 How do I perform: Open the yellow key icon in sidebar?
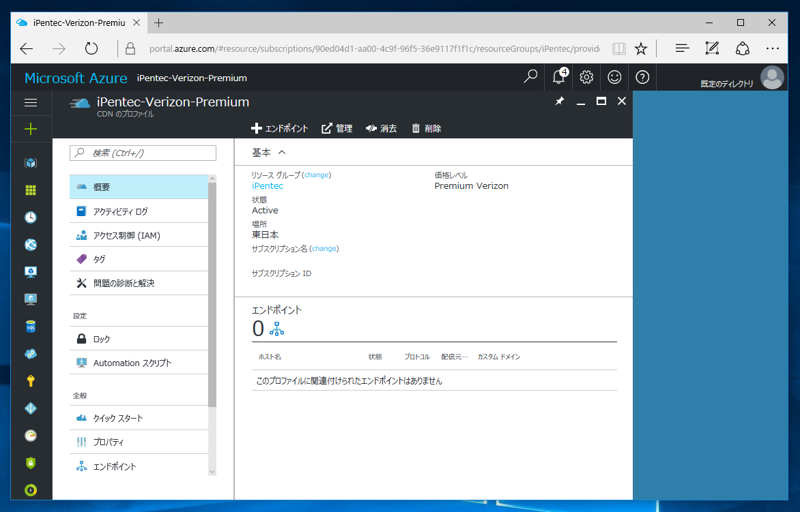tap(31, 381)
